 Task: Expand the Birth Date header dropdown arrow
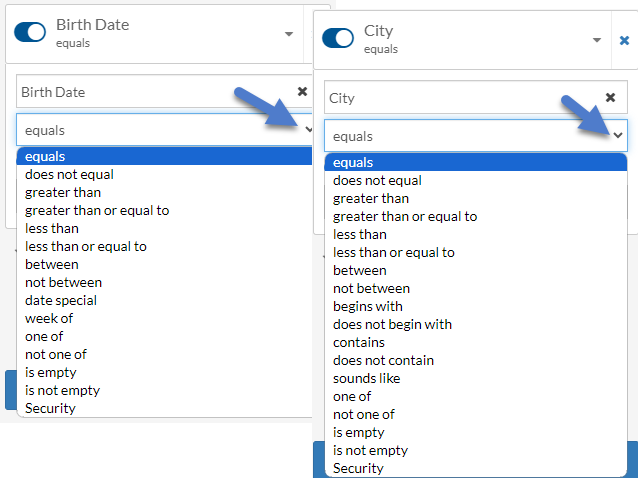(289, 33)
